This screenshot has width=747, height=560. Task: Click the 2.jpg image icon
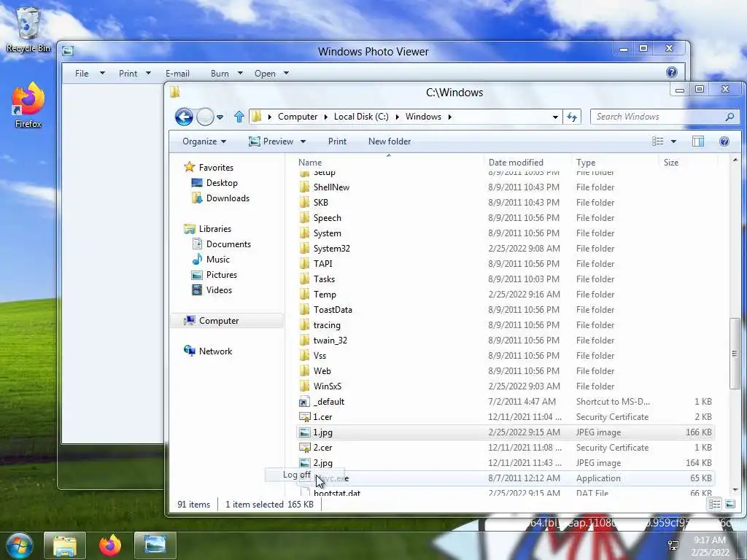pos(304,463)
